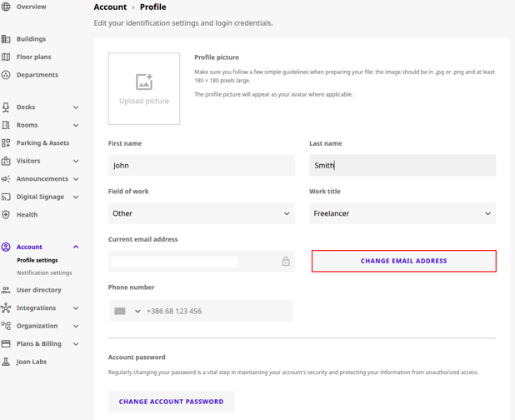Click the First name input field
Screen dimensions: 515x420
tap(201, 165)
